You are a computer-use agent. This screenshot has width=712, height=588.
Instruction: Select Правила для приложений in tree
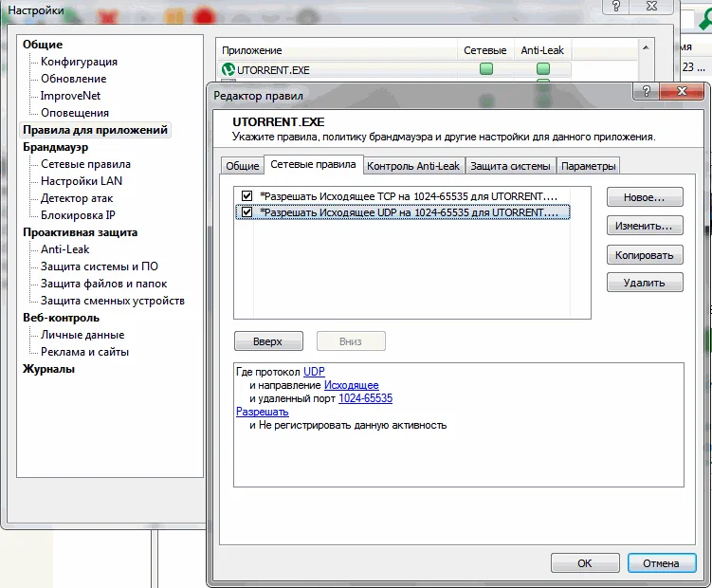[96, 130]
